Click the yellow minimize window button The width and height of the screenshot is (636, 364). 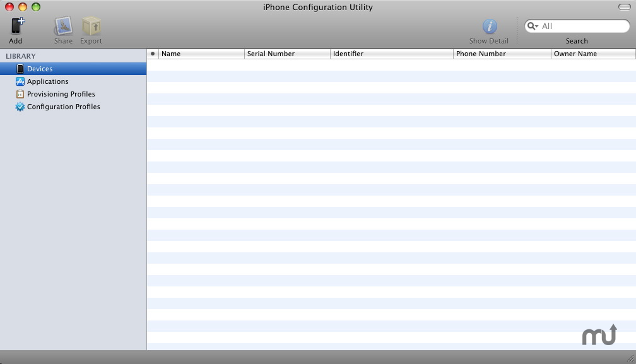coord(23,7)
